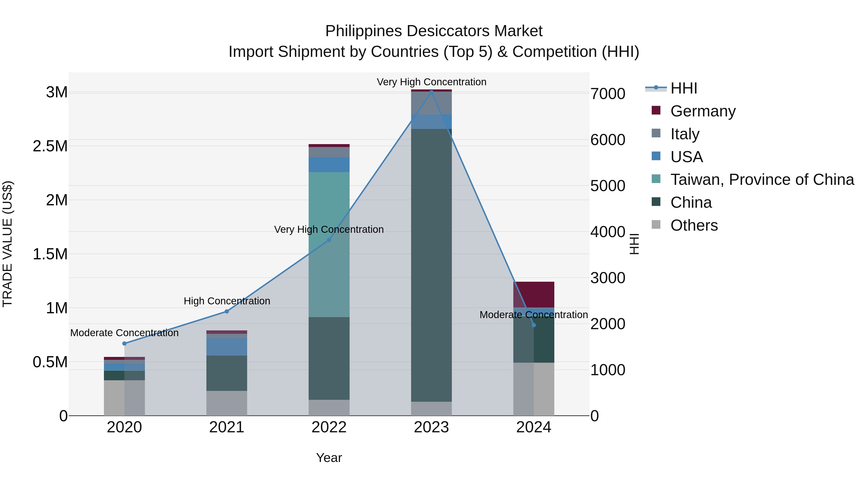Click the 1.5M tick on left axis
868x488 pixels.
[50, 254]
